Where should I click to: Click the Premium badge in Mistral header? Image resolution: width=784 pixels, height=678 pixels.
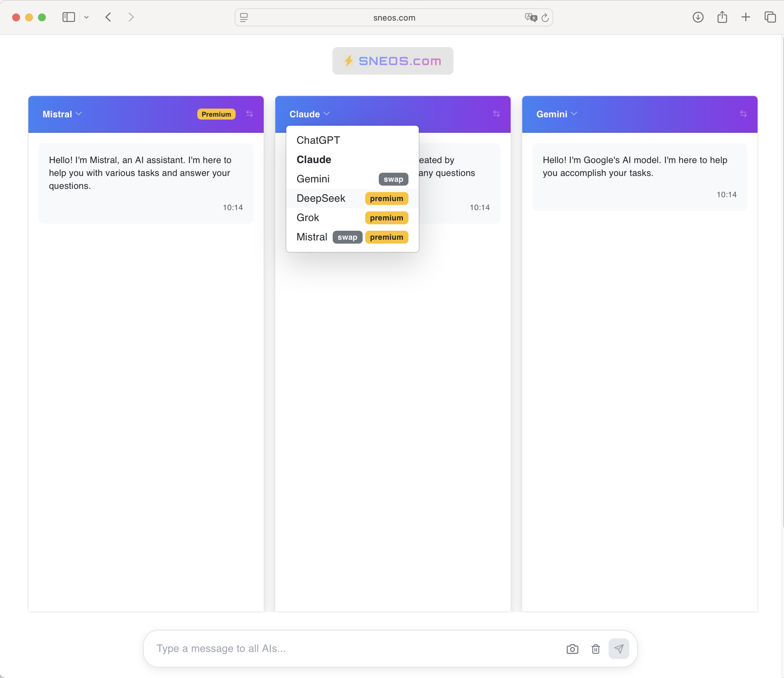pyautogui.click(x=216, y=114)
